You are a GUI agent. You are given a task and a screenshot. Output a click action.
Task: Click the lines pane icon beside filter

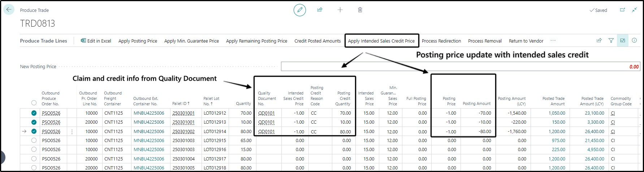(x=623, y=40)
